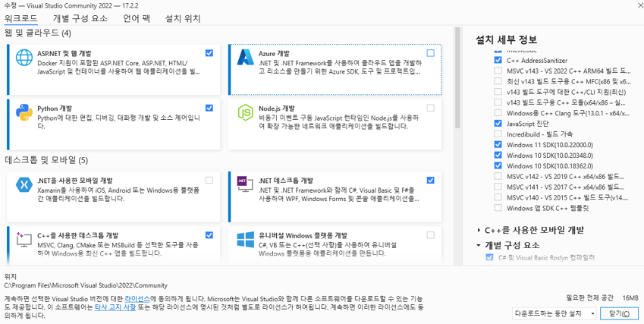This screenshot has width=644, height=324.
Task: Switch to the 언어 팩 tab
Action: coord(137,18)
